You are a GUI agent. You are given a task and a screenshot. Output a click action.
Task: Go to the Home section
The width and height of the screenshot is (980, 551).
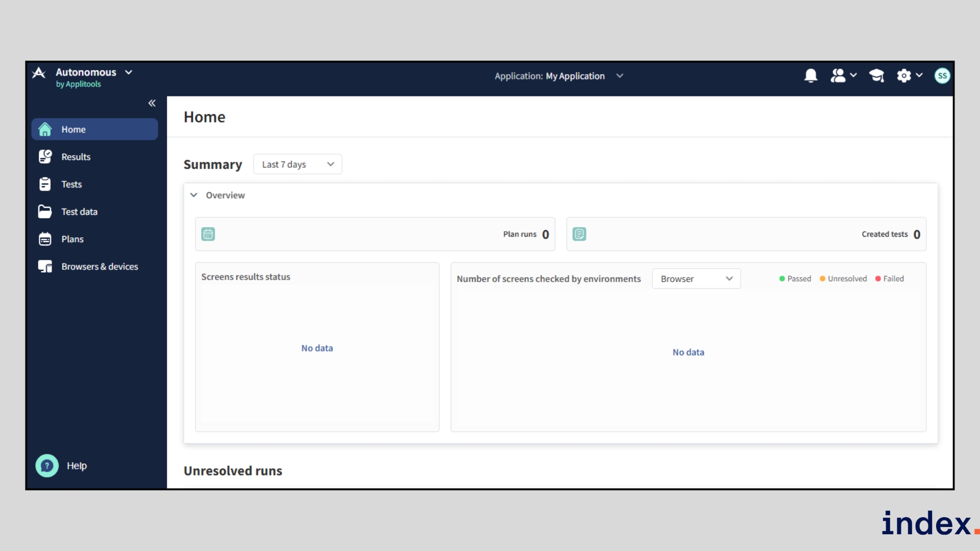click(45, 129)
